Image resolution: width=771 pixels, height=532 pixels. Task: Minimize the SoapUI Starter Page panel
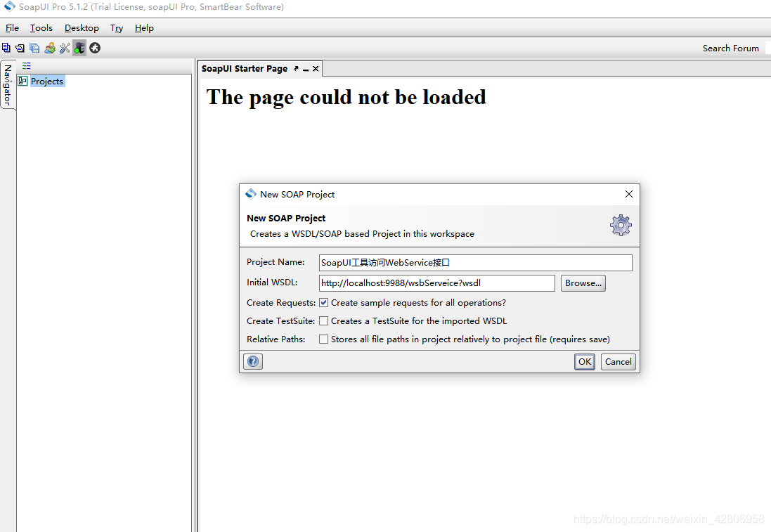coord(306,70)
